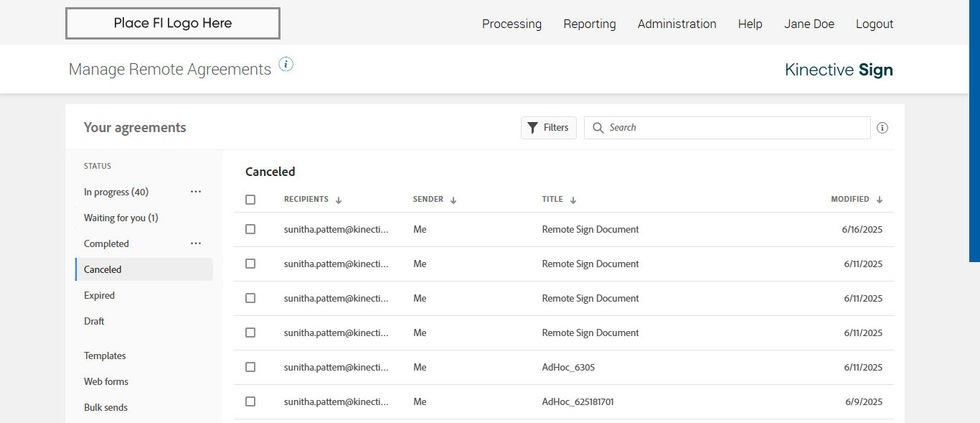This screenshot has width=980, height=423.
Task: Sort by Title column arrow
Action: coord(573,200)
